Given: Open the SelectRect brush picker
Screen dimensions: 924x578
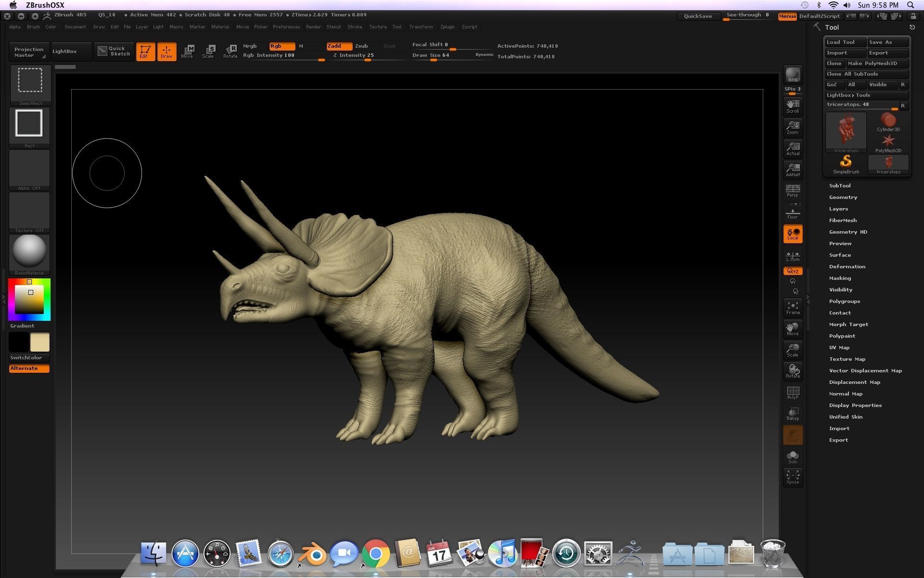Looking at the screenshot, I should (x=30, y=85).
